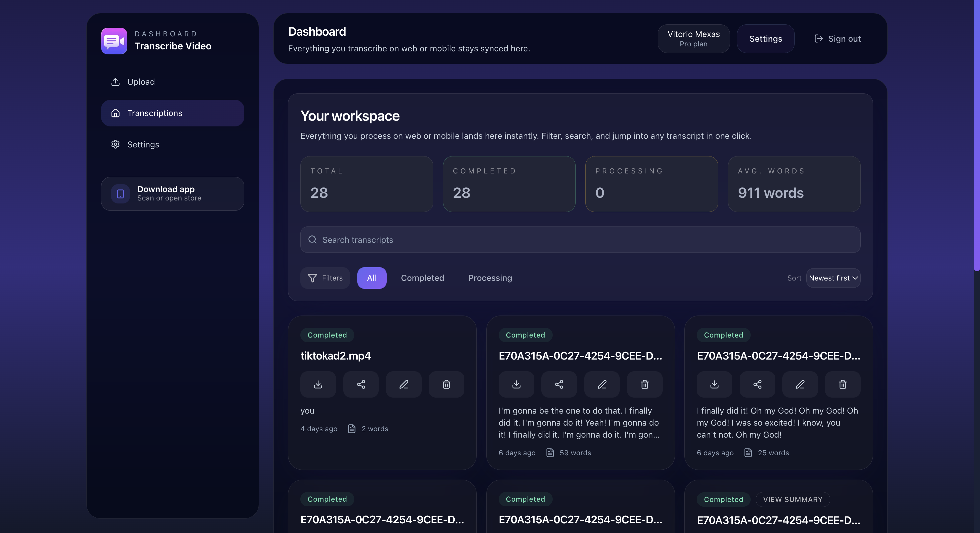This screenshot has height=533, width=980.
Task: Click the COMPLETED 28 stat card
Action: pyautogui.click(x=509, y=184)
